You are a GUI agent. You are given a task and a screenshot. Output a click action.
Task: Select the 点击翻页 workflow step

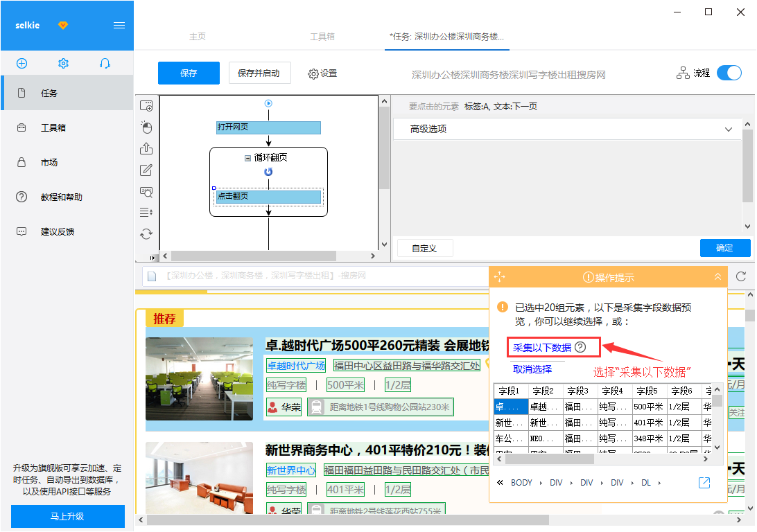268,196
